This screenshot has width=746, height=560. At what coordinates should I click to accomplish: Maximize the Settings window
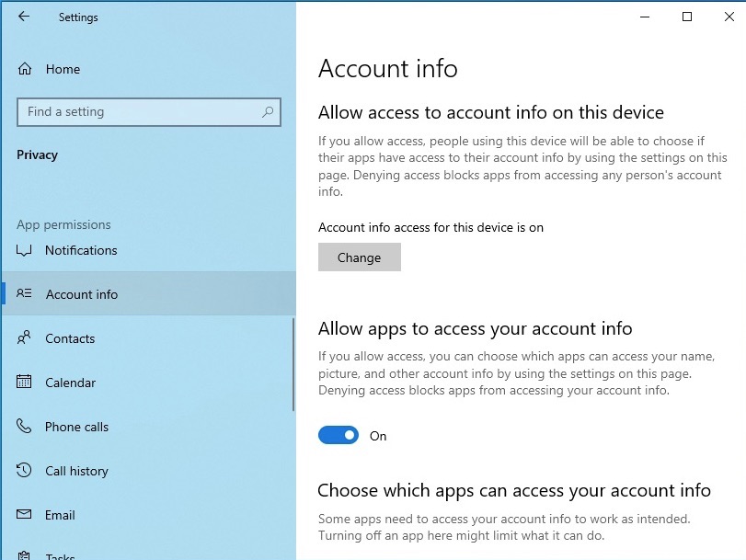pyautogui.click(x=687, y=17)
